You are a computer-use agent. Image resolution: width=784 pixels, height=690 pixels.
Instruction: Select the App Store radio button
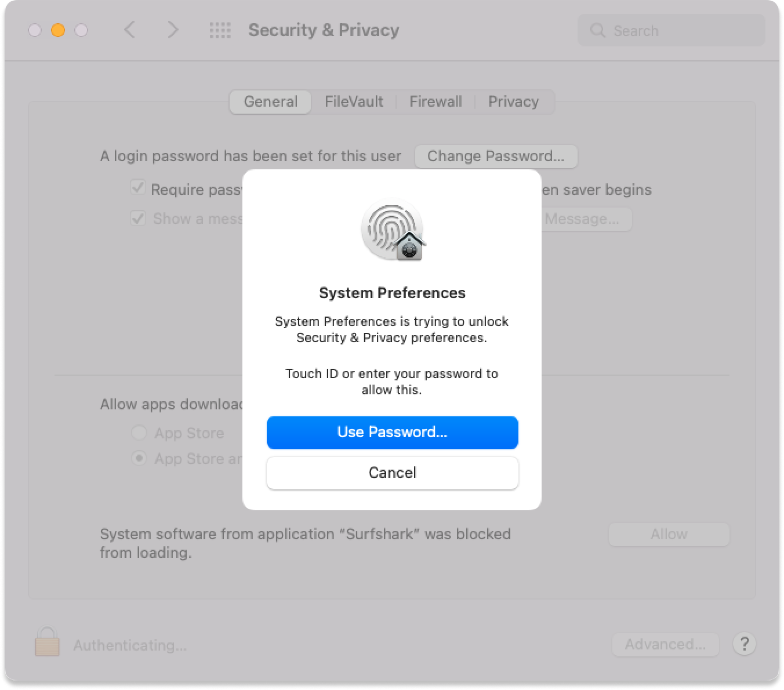[139, 433]
